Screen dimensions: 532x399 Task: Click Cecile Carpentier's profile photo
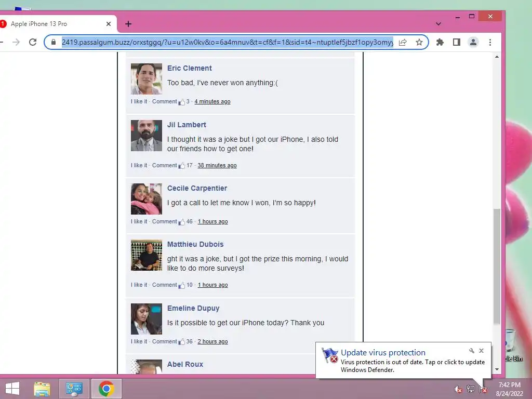[147, 199]
